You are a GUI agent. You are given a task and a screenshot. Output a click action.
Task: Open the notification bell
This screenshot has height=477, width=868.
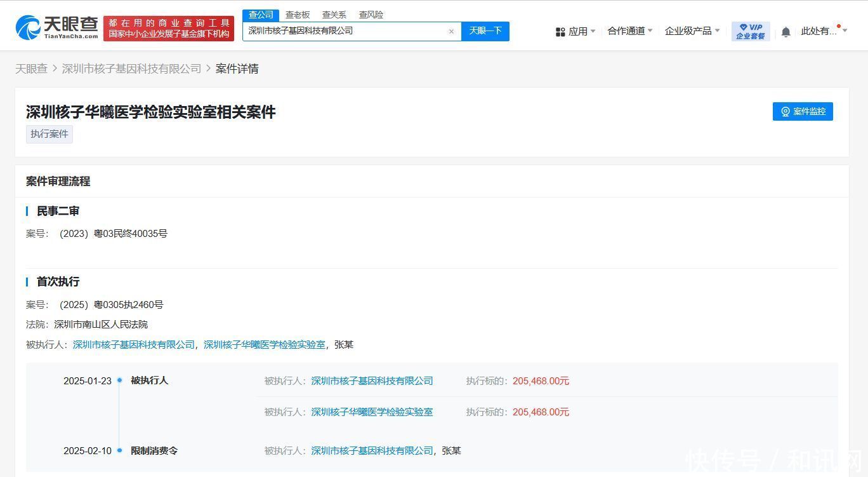tap(786, 32)
